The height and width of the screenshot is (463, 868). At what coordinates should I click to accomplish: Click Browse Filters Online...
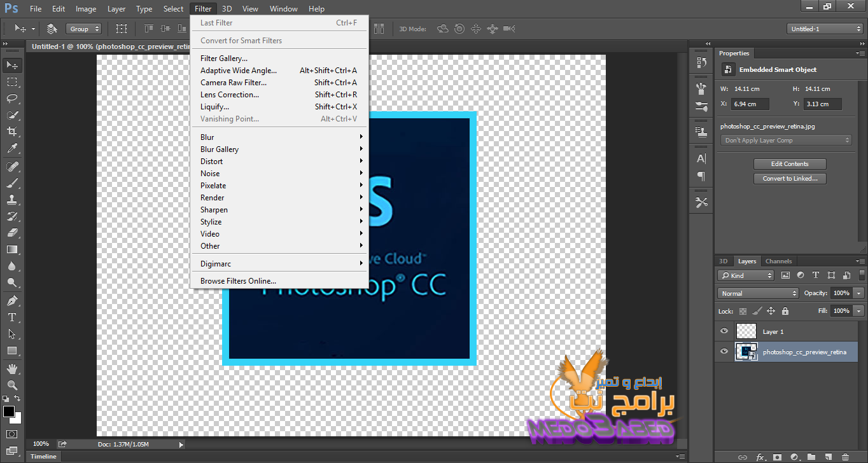click(280, 281)
